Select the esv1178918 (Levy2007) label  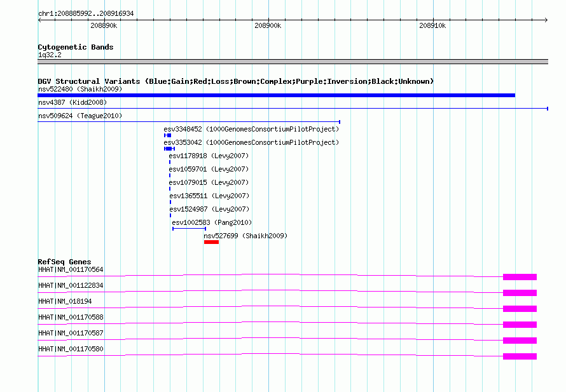pyautogui.click(x=209, y=156)
